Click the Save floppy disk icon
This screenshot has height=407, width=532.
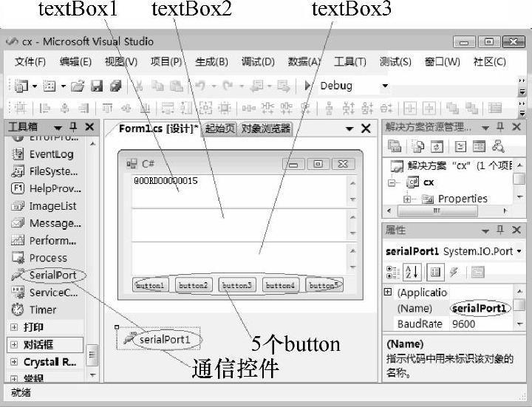(97, 86)
